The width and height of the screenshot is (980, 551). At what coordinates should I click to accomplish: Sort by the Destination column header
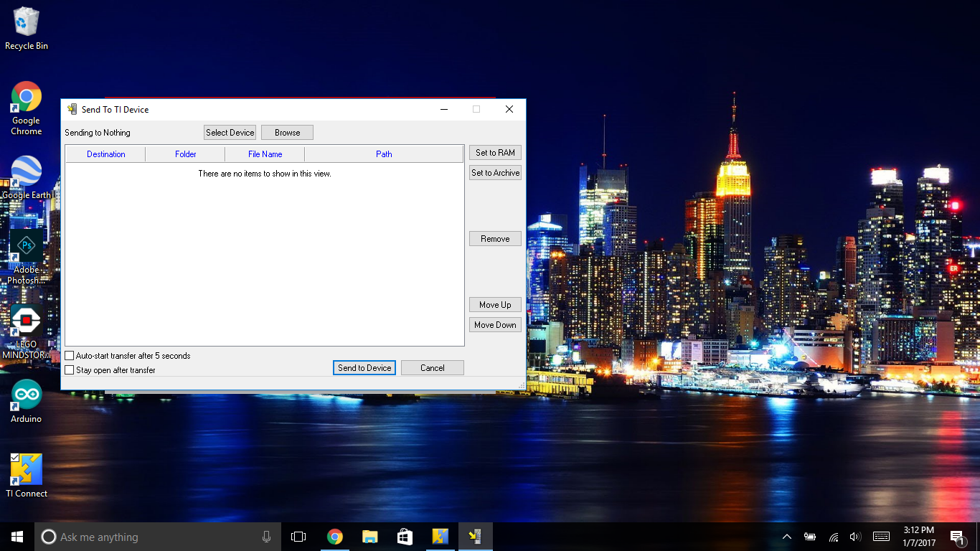(105, 154)
